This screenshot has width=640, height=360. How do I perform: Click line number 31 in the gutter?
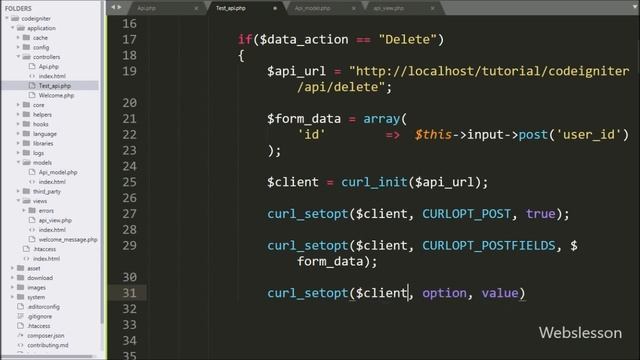point(129,293)
